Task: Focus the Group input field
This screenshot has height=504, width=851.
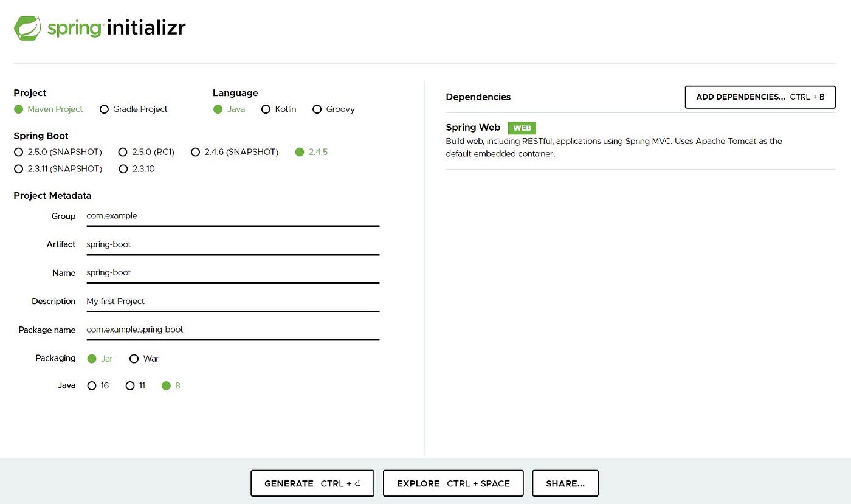Action: [233, 216]
